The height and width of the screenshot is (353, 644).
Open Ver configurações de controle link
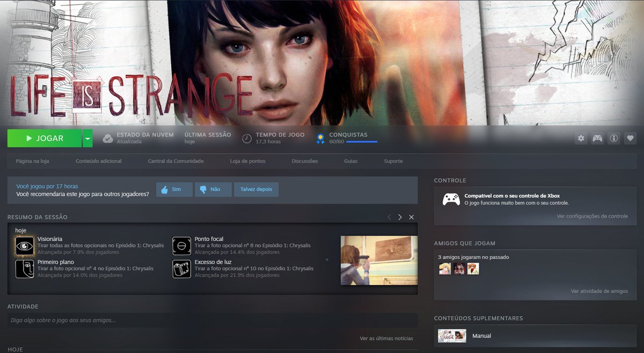[592, 216]
